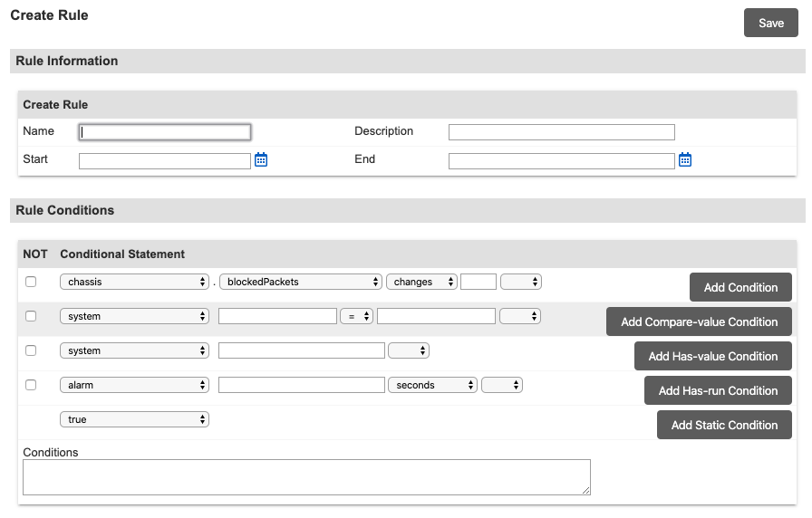Focus the Start date field
This screenshot has height=518, width=812.
pyautogui.click(x=165, y=161)
